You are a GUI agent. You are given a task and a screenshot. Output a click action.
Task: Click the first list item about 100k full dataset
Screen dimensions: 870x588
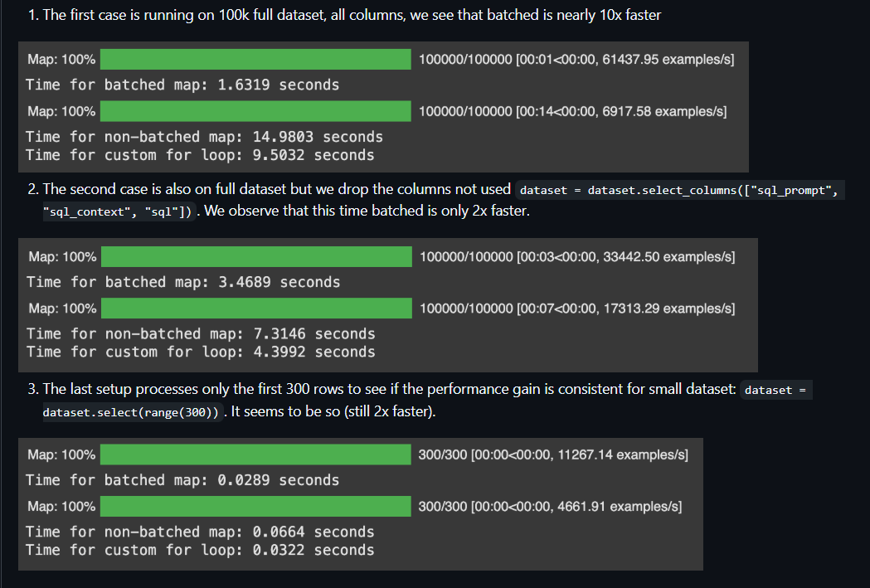coord(348,15)
